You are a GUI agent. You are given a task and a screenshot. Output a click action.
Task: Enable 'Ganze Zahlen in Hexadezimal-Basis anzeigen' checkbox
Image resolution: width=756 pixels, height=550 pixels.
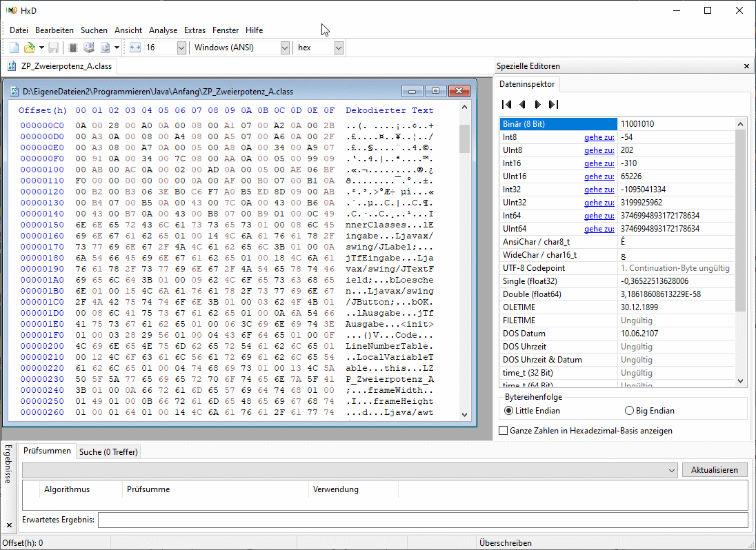(x=503, y=431)
